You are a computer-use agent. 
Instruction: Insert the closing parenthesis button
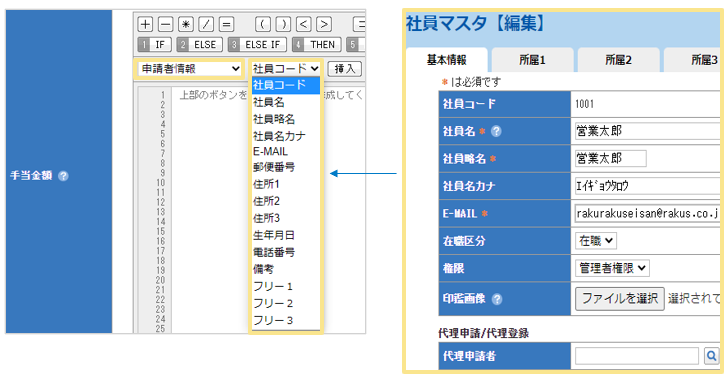(x=283, y=24)
